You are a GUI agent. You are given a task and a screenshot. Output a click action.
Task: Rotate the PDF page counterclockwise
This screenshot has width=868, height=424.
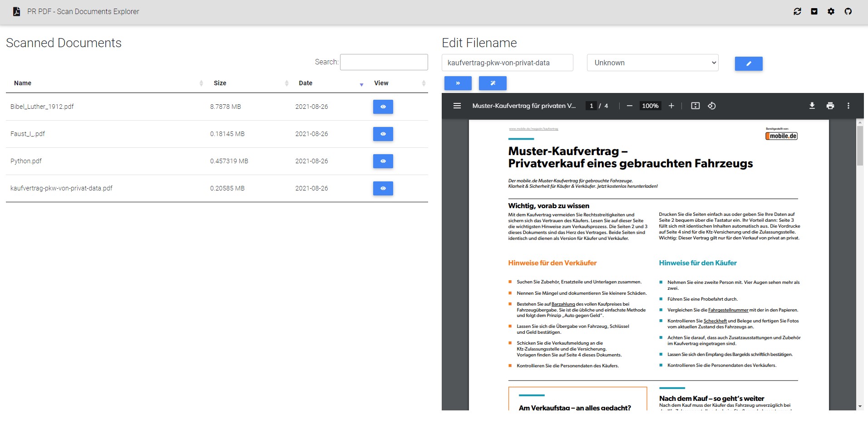711,105
